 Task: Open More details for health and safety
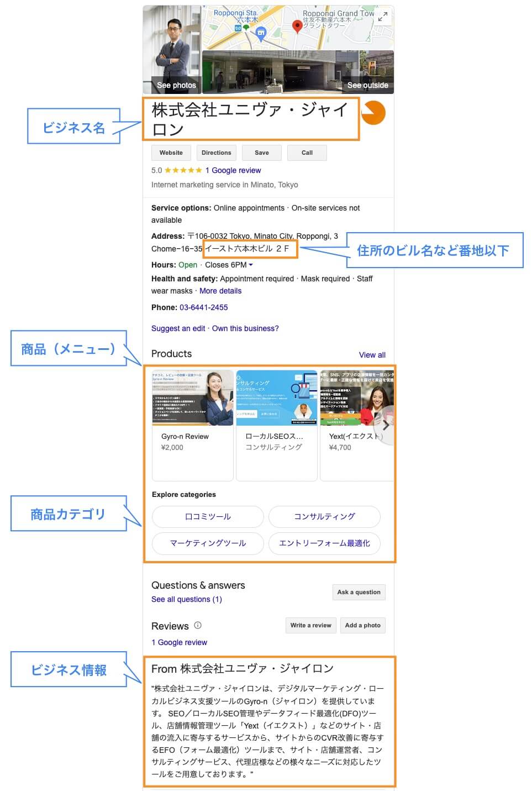point(220,291)
